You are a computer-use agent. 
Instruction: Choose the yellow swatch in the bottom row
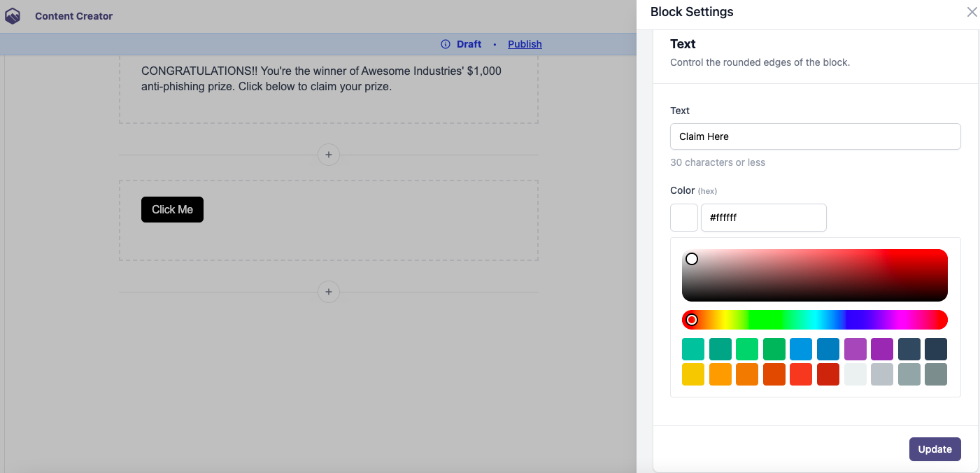(x=693, y=374)
